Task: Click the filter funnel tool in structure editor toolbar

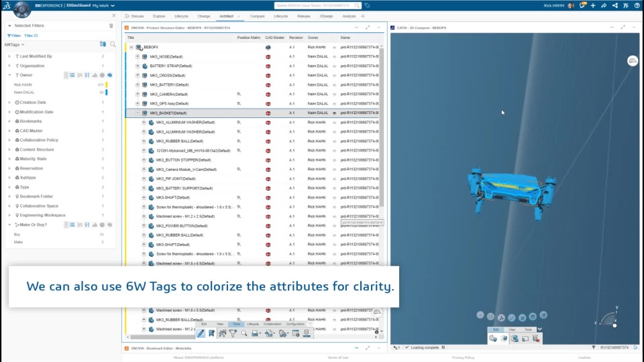Action: coord(233,333)
